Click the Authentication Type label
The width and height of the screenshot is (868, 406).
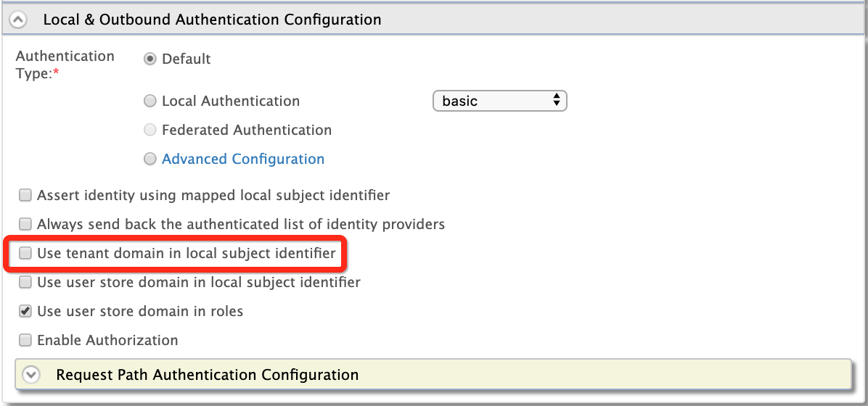click(65, 65)
